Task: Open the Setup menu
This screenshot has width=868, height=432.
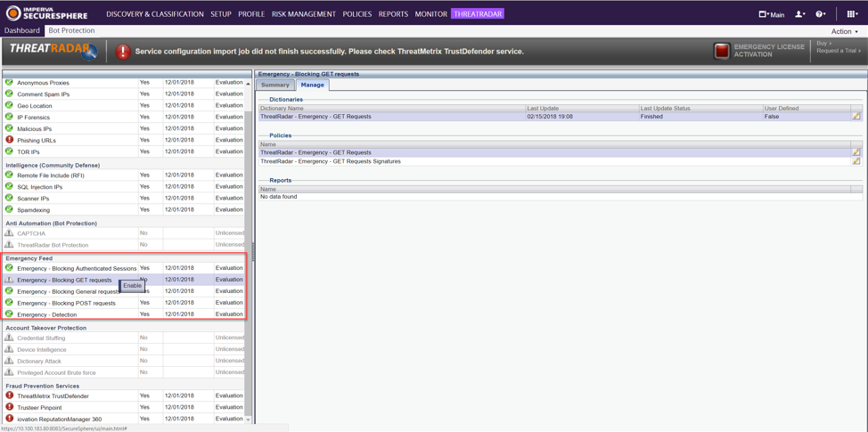Action: [221, 14]
